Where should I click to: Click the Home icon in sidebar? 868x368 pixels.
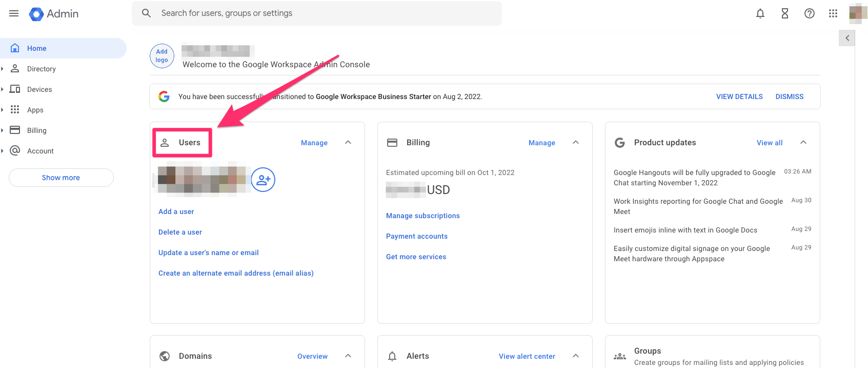pyautogui.click(x=15, y=48)
